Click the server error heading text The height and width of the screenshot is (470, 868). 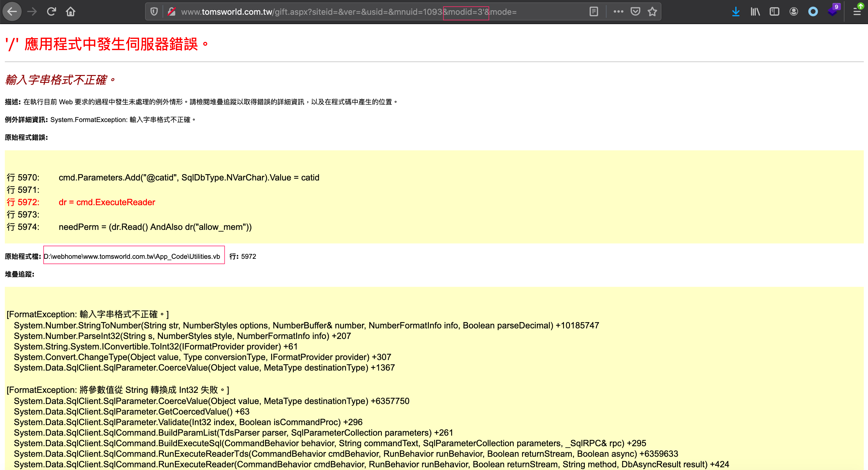tap(107, 44)
